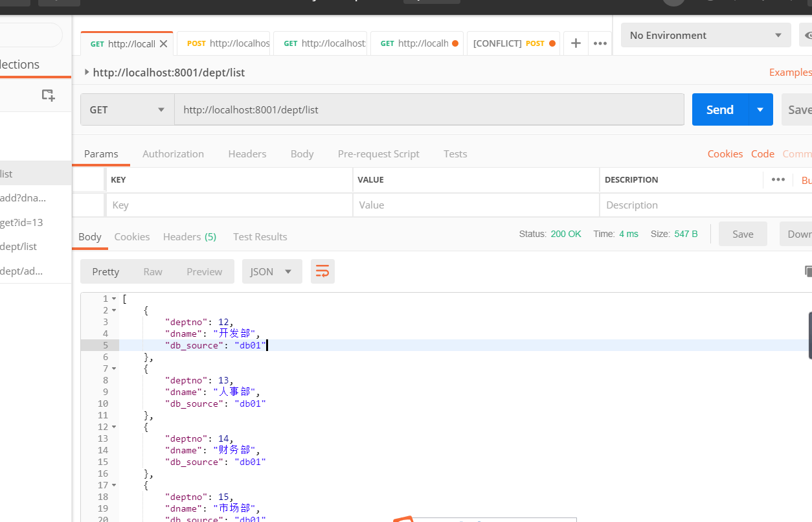Select the Params request tab
Image resolution: width=812 pixels, height=522 pixels.
pos(101,153)
